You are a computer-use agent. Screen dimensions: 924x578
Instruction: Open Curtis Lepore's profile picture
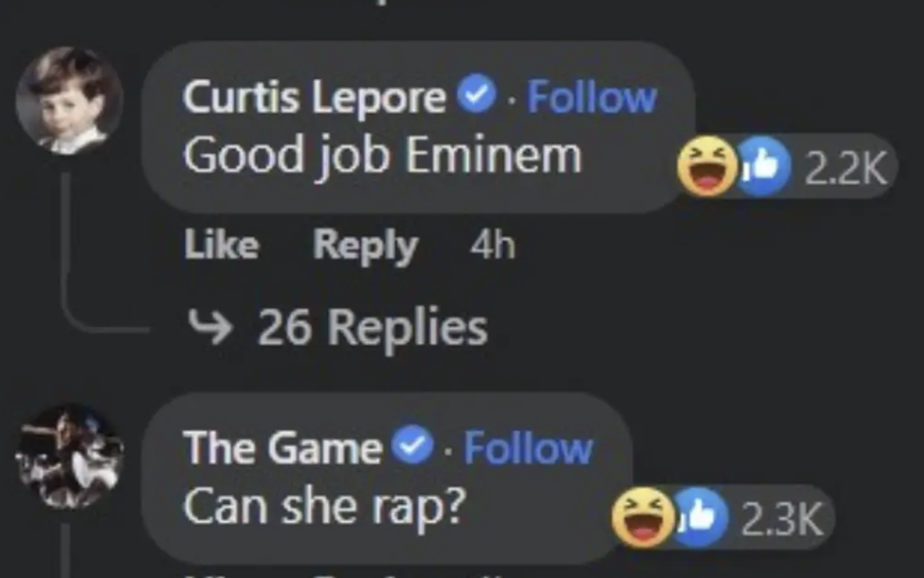click(x=69, y=100)
